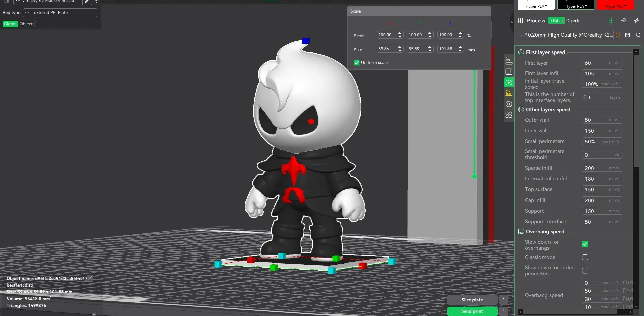Reset the process preset with orange undo arrow
Viewport: 644px width, 316px height.
(x=618, y=35)
